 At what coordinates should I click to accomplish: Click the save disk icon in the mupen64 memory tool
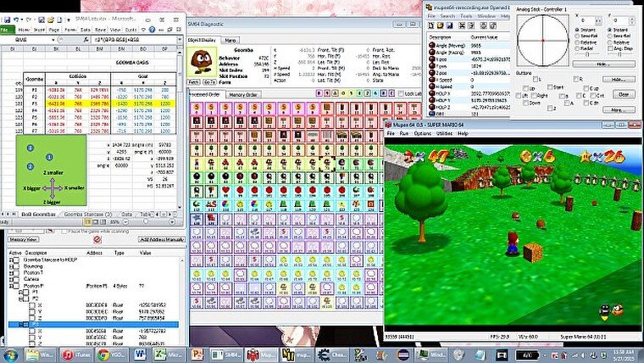[x=449, y=25]
